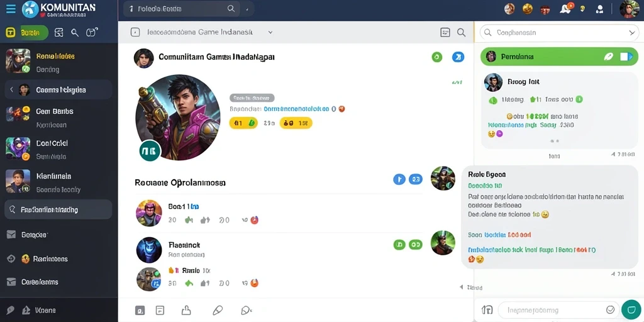
Task: Click blue circle icon in Racaane Oprolanimosan header
Action: click(399, 179)
